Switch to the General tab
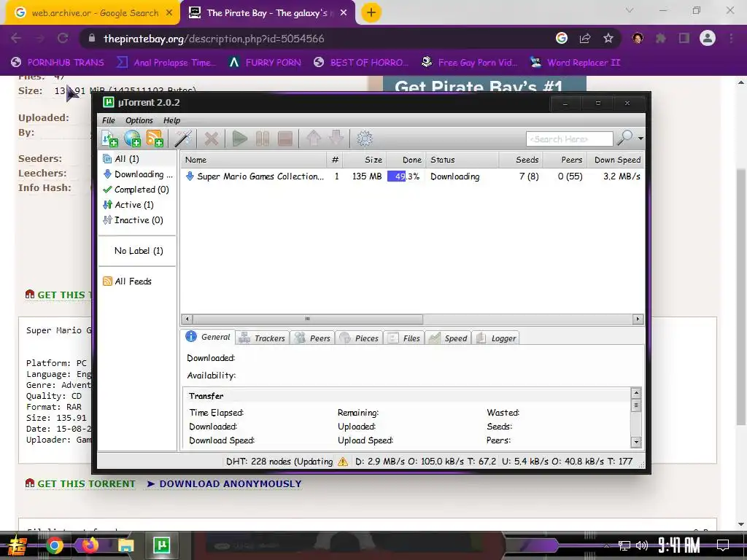 point(209,337)
